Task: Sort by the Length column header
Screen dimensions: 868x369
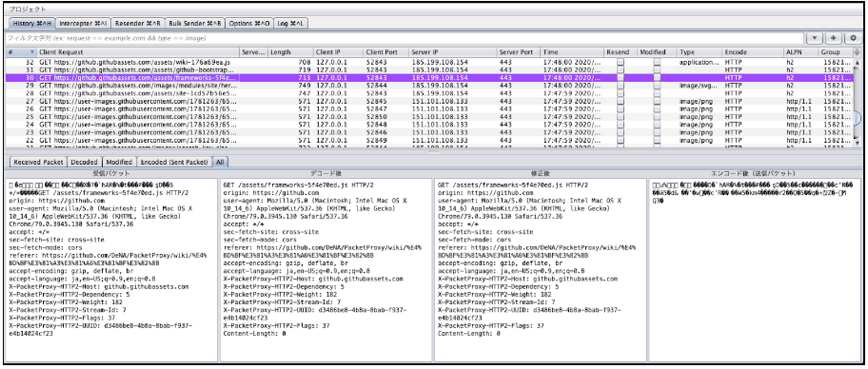Action: 290,52
